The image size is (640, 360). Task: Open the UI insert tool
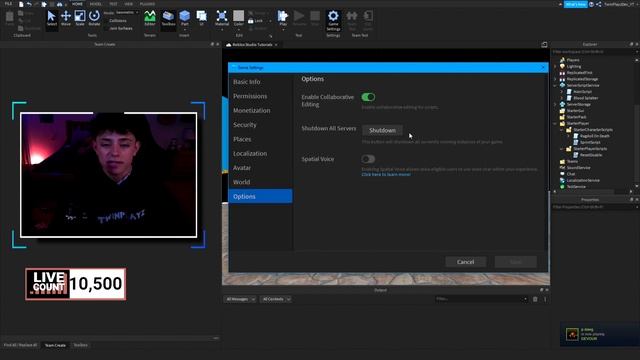[x=202, y=19]
